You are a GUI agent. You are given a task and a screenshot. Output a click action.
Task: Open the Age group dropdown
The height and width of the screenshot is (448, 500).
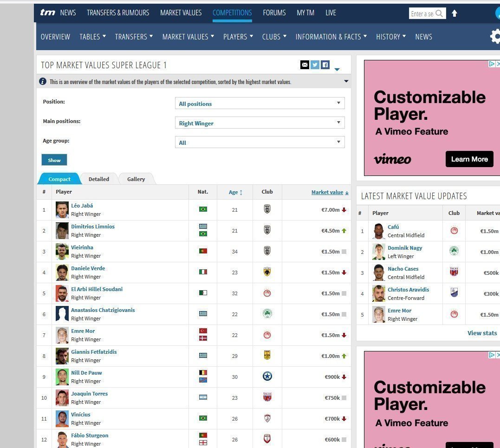[x=260, y=142]
